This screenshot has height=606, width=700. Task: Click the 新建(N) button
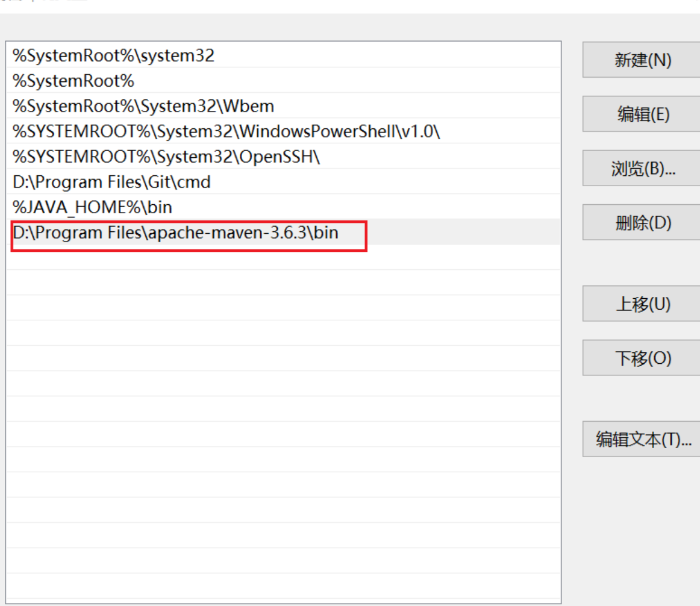point(642,60)
